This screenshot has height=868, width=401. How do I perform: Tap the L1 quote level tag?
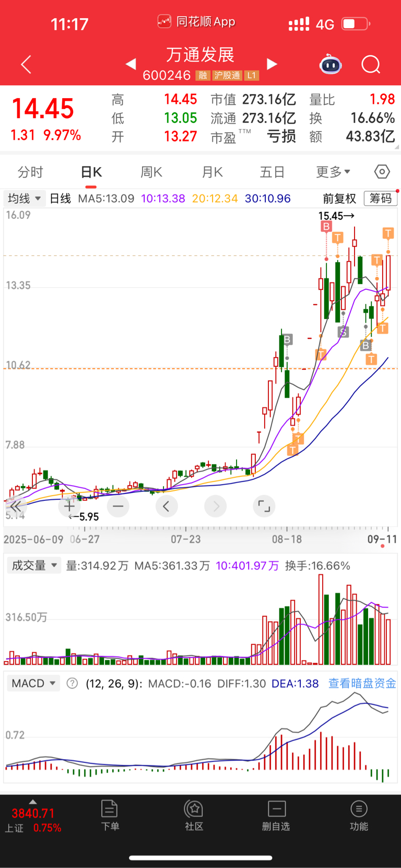(252, 75)
